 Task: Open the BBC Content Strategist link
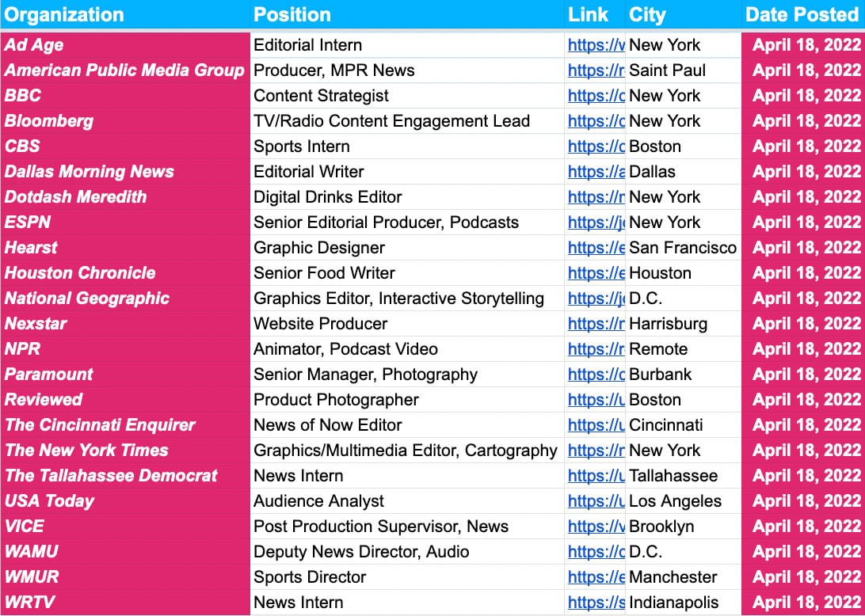click(x=596, y=96)
